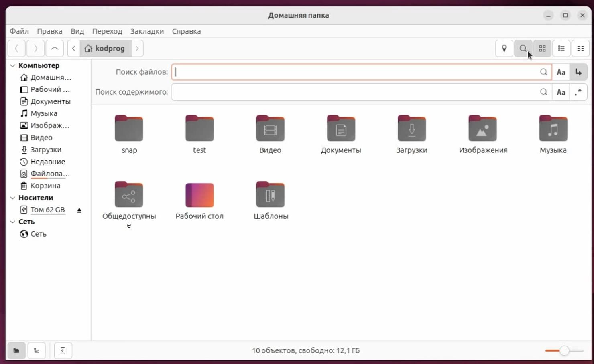Viewport: 594px width, 364px height.
Task: Go forward with the right arrow button
Action: 36,49
